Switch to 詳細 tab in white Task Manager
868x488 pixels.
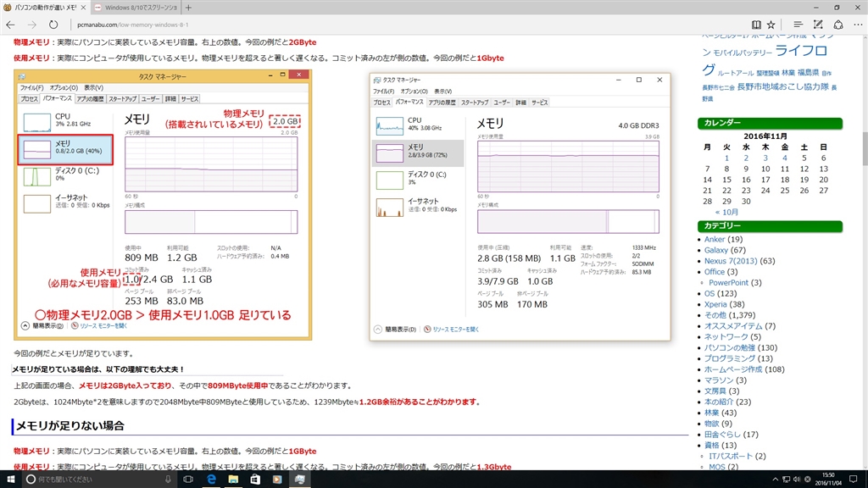521,103
